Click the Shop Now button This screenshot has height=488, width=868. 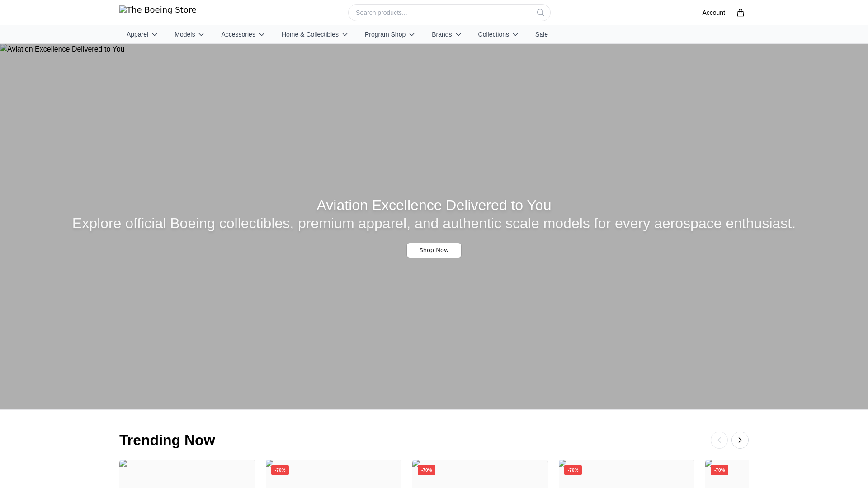pyautogui.click(x=434, y=250)
